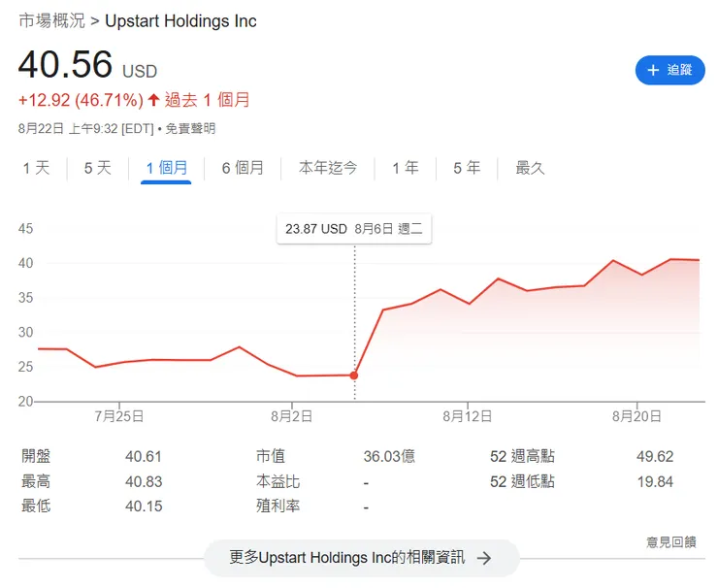The height and width of the screenshot is (588, 718).
Task: Click the 52 週高點 value 49.62
Action: (x=655, y=457)
